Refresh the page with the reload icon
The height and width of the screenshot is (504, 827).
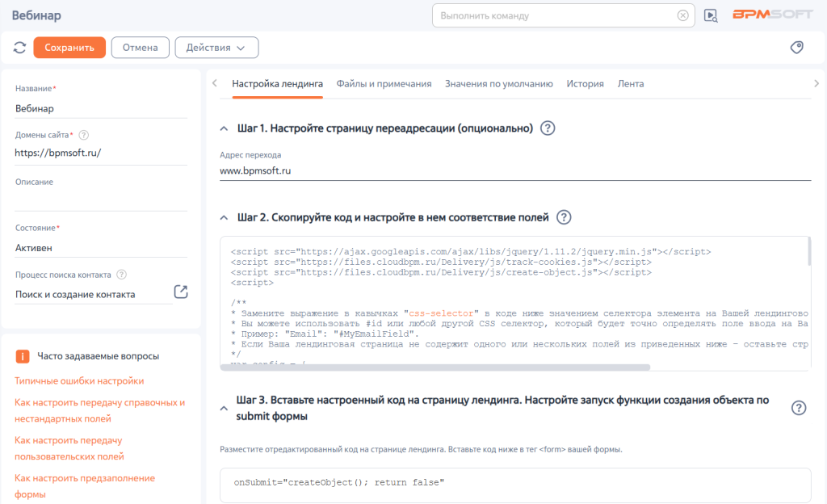[20, 48]
